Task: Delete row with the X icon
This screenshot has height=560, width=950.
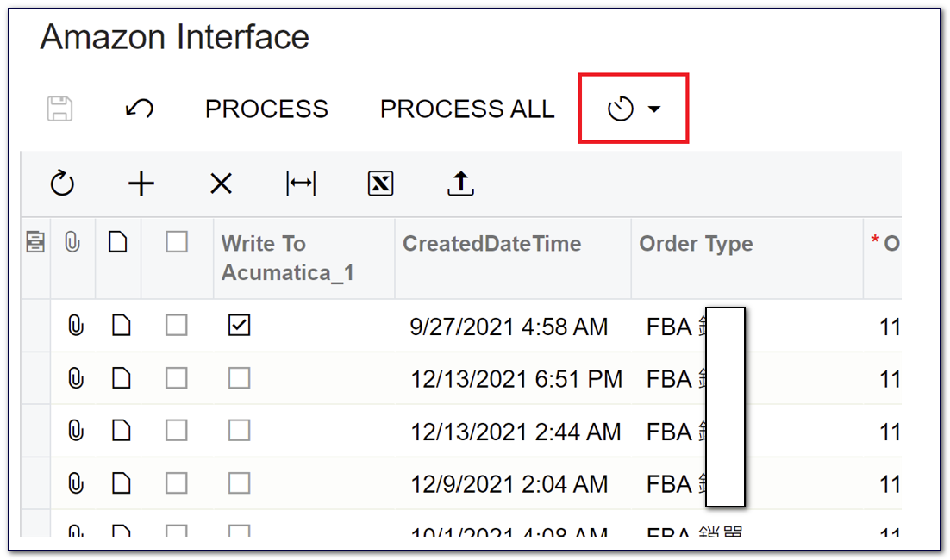Action: click(222, 184)
